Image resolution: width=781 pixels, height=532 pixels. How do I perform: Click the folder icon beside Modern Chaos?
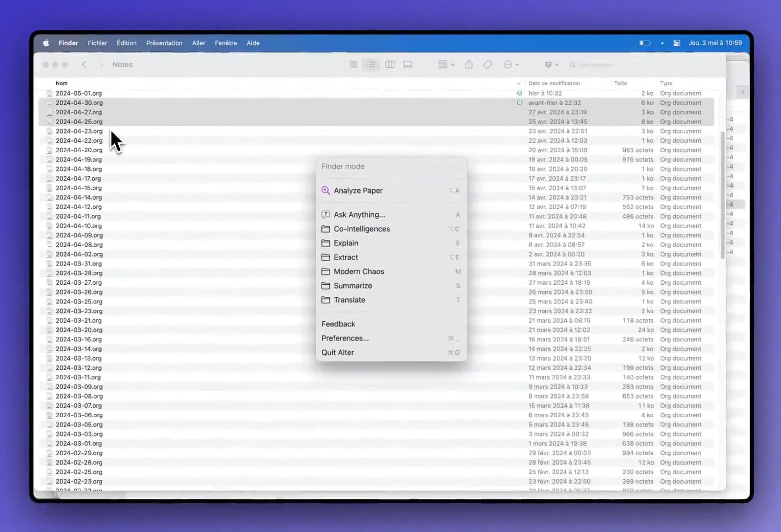(325, 271)
